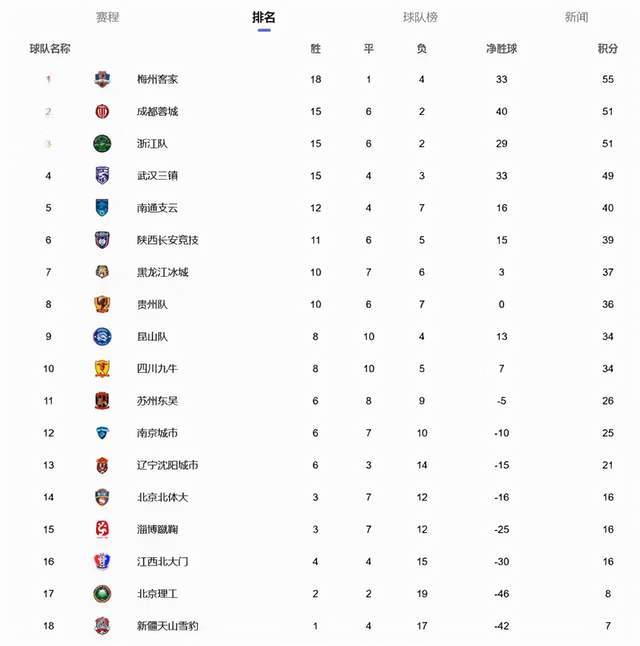This screenshot has width=640, height=646.
Task: Click the 浙江队 green round logo
Action: click(102, 144)
